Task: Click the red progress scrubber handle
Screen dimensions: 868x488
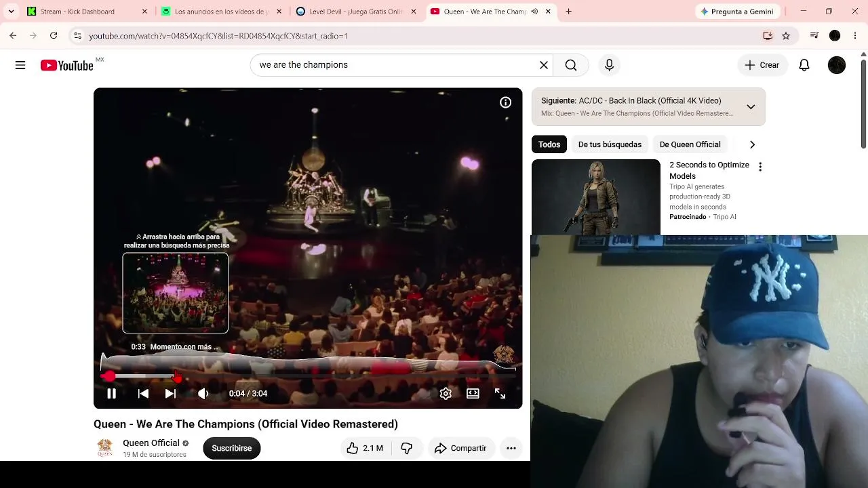Action: (x=109, y=375)
